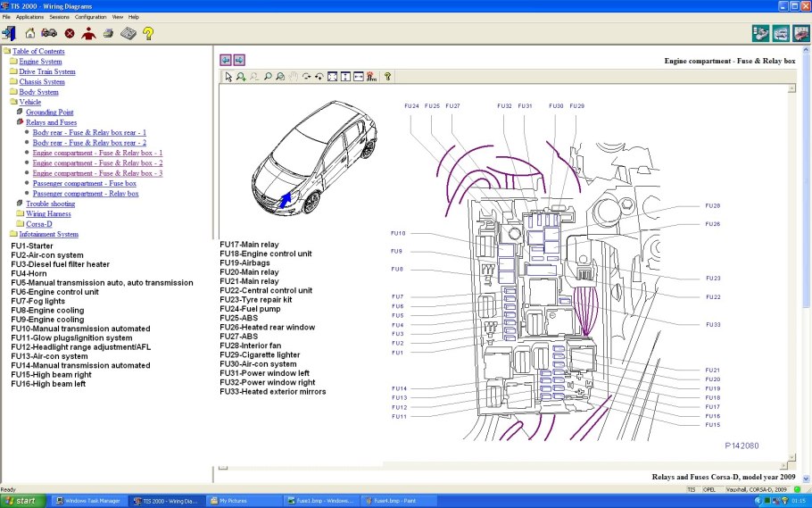This screenshot has height=508, width=812.
Task: Click the Windows Start button
Action: (x=21, y=501)
